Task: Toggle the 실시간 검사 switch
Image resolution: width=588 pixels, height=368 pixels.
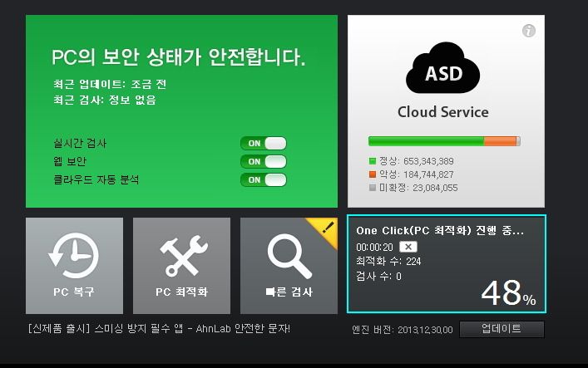Action: click(x=264, y=143)
